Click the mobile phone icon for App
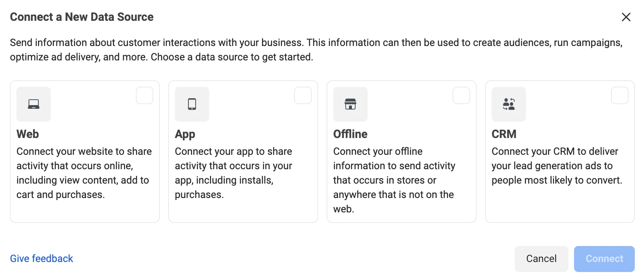Image resolution: width=644 pixels, height=276 pixels. click(x=192, y=104)
